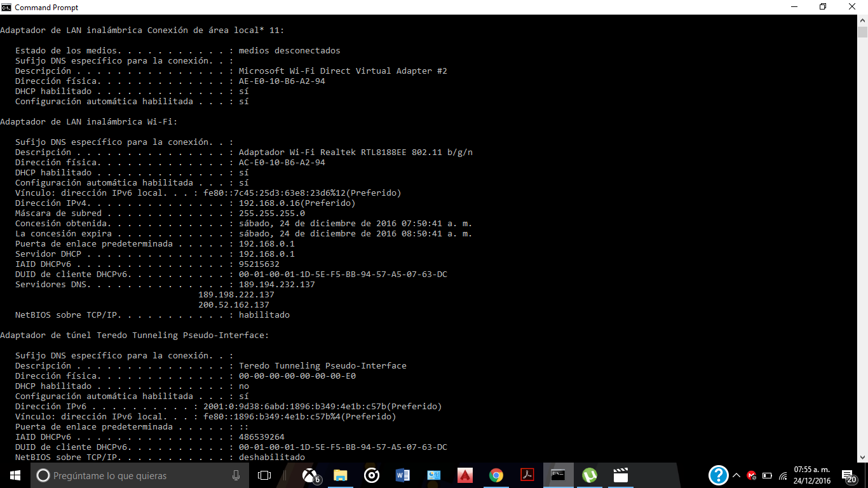Viewport: 868px width, 488px height.
Task: Click the Teredo Tunneling Pseudo-Interface description value
Action: (323, 366)
